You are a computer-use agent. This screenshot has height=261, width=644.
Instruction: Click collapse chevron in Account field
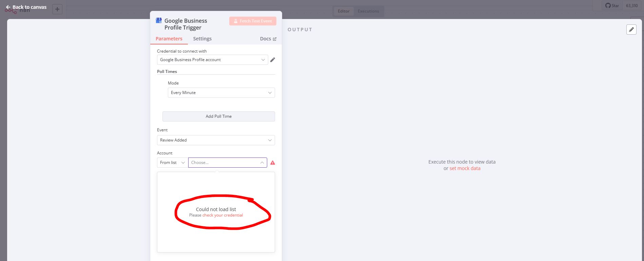click(x=262, y=163)
